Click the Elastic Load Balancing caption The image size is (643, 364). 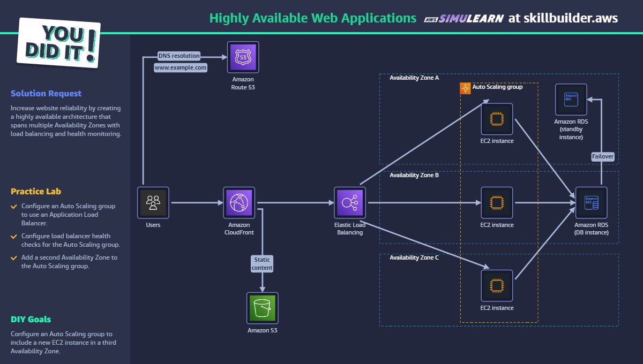coord(350,229)
